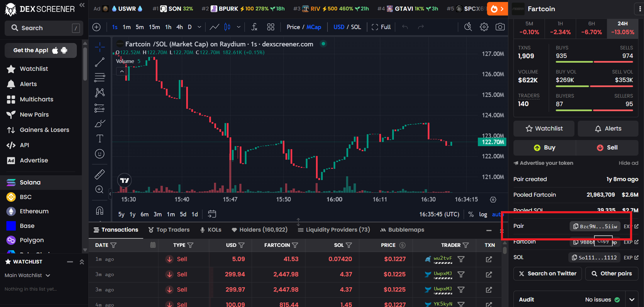Select the crosshair cursor drawing tool

point(100,47)
